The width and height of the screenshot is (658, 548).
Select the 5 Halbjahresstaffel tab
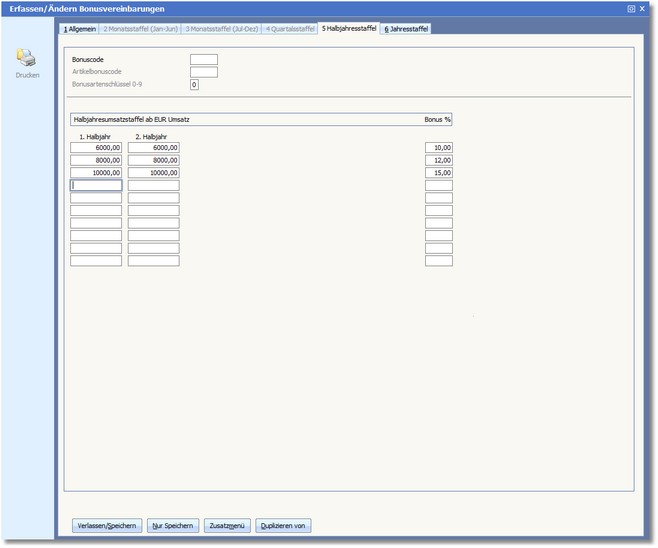[349, 29]
